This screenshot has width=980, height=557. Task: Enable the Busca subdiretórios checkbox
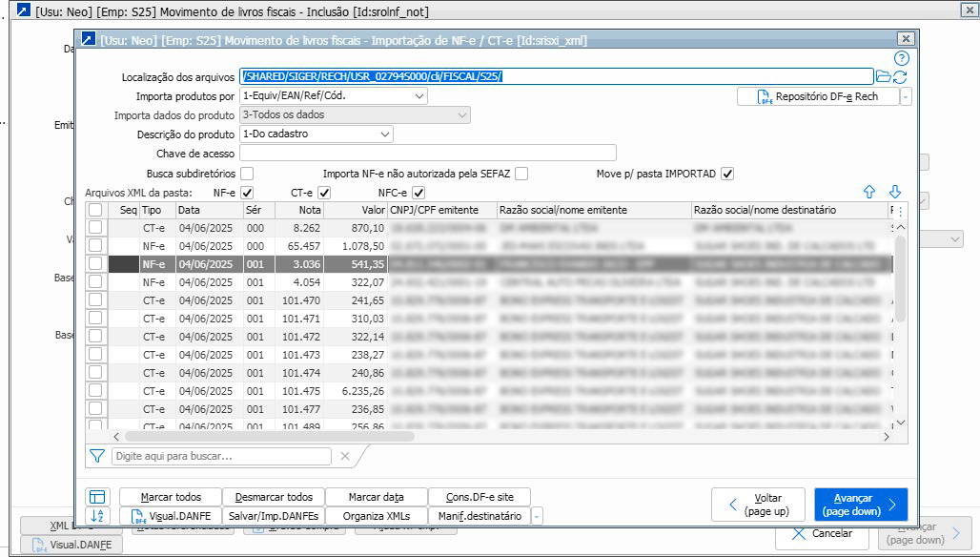pyautogui.click(x=247, y=174)
